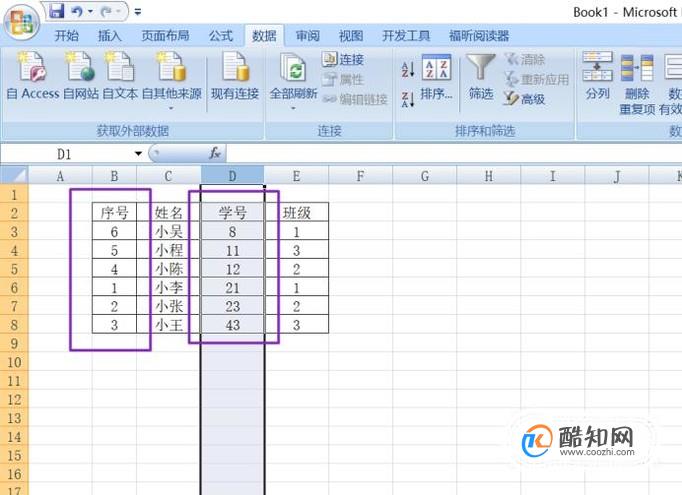Select the cell containing 小程
This screenshot has width=682, height=495.
pos(169,250)
